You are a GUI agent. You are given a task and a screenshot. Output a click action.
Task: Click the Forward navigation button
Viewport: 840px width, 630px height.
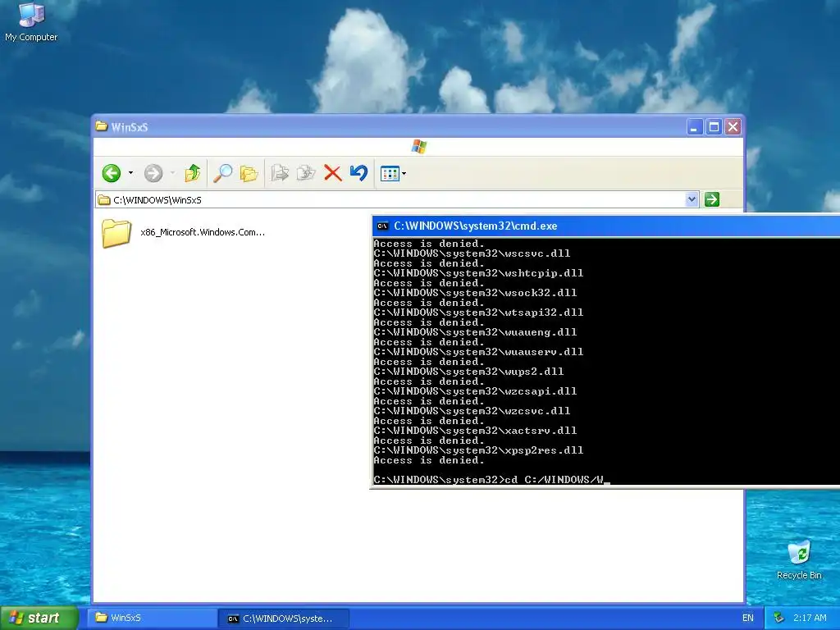click(153, 173)
